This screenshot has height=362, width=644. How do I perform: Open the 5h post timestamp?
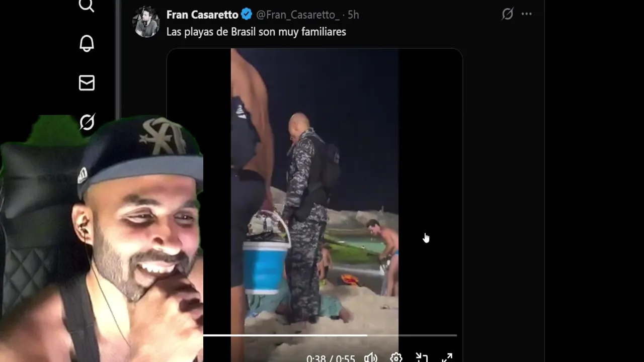(x=353, y=15)
